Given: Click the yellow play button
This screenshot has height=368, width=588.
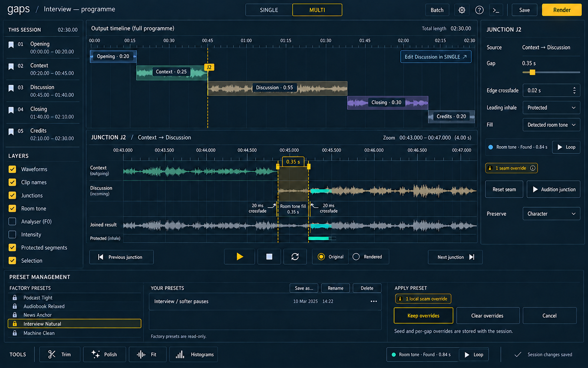Looking at the screenshot, I should point(240,257).
